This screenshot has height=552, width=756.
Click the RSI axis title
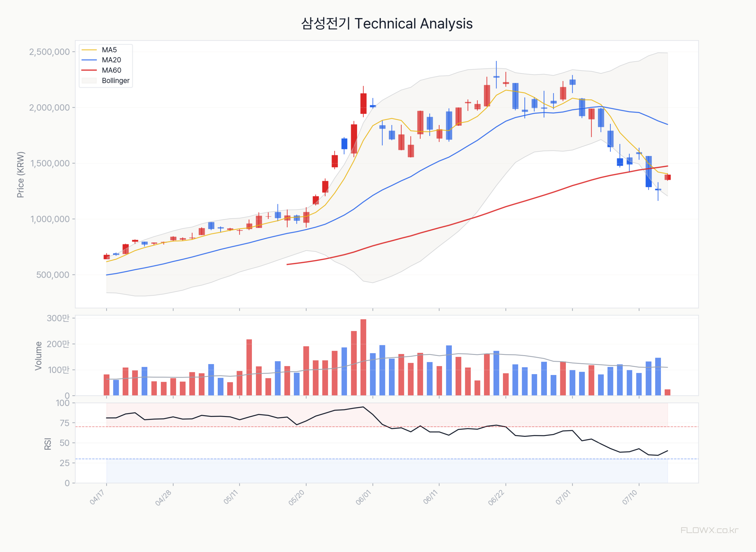[48, 444]
